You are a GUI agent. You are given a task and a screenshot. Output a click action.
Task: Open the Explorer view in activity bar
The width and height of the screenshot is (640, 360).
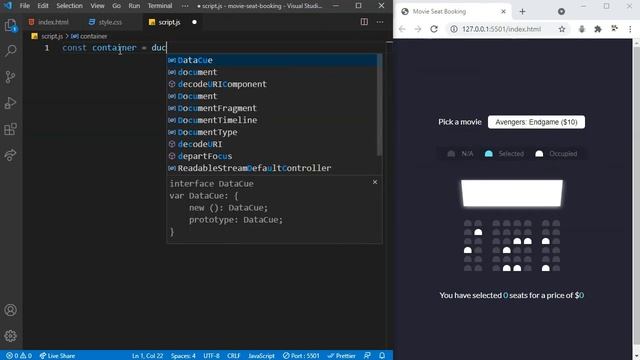point(11,26)
